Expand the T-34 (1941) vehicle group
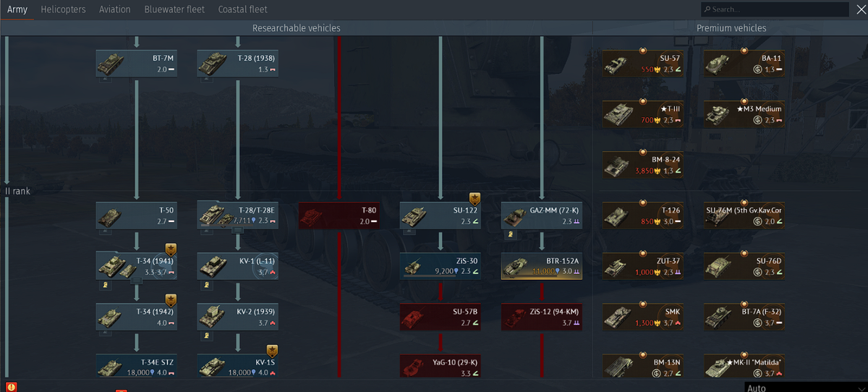 coord(135,281)
